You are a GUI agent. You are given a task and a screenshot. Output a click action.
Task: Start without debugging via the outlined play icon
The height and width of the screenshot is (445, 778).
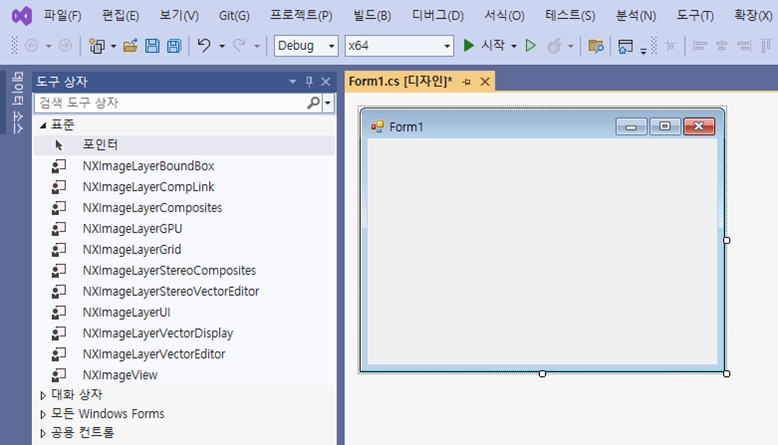[530, 46]
